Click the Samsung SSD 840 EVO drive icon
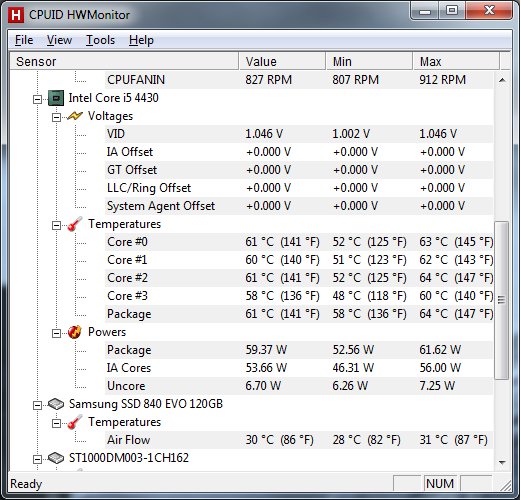521x500 pixels. (x=56, y=404)
